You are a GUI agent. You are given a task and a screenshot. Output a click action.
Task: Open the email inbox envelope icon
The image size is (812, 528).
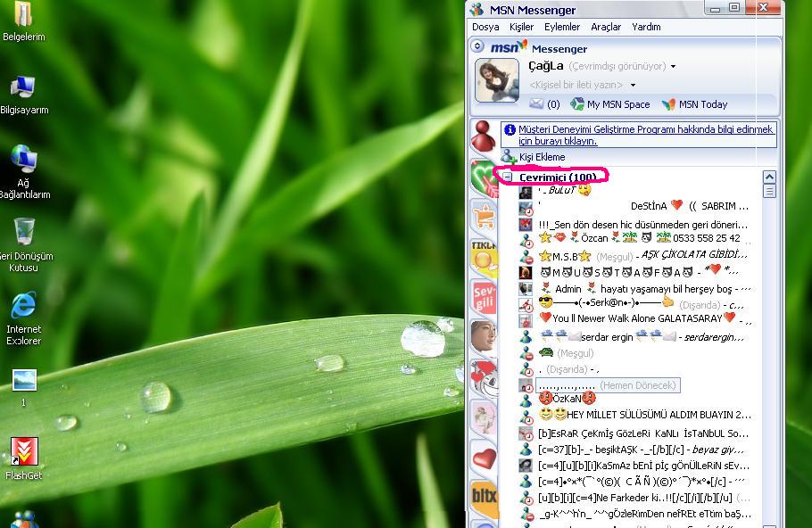pyautogui.click(x=536, y=104)
